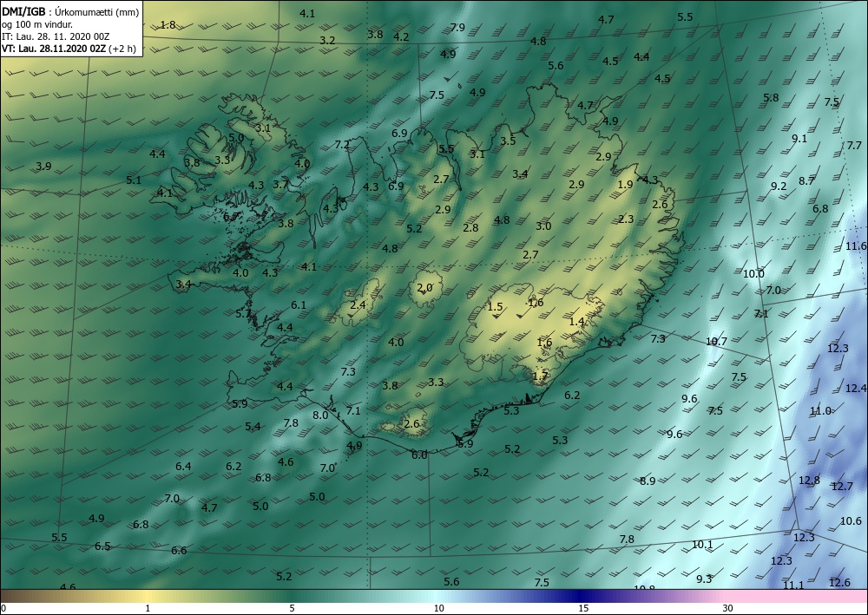Click the map value 9.1
The width and height of the screenshot is (868, 615).
point(799,139)
